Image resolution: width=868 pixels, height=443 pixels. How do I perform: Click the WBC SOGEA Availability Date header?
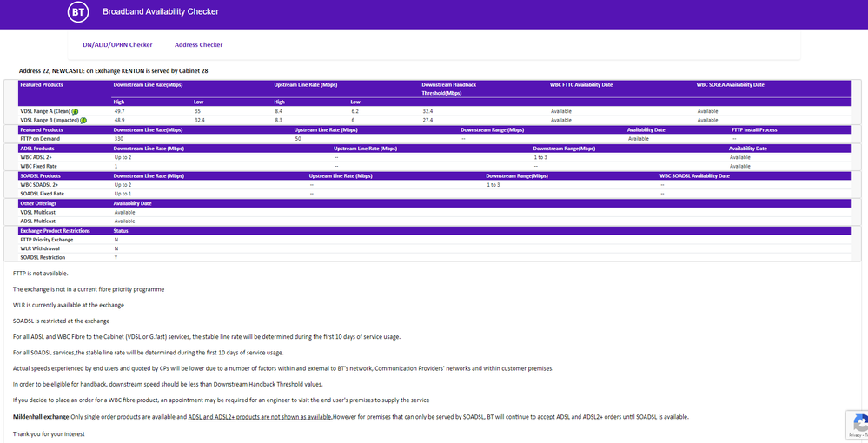pos(730,85)
